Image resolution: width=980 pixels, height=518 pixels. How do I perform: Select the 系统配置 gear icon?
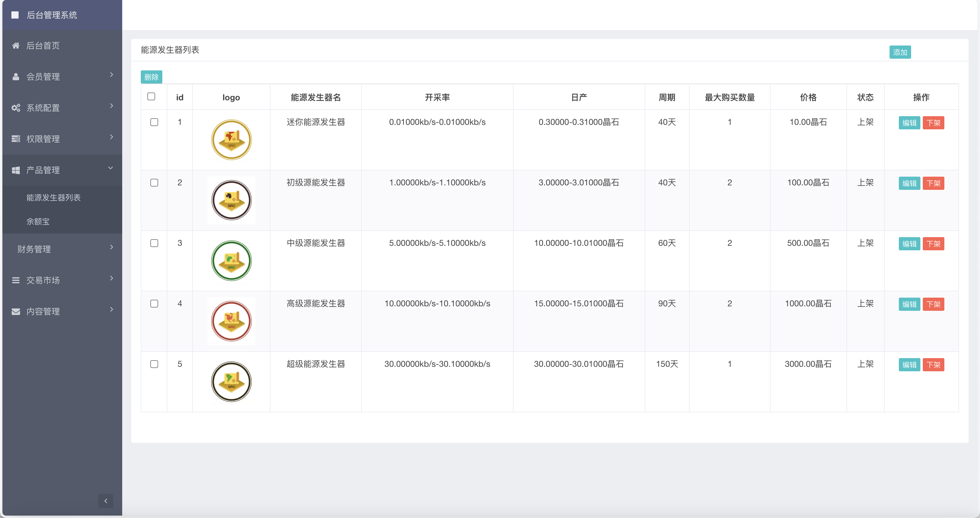[x=16, y=107]
